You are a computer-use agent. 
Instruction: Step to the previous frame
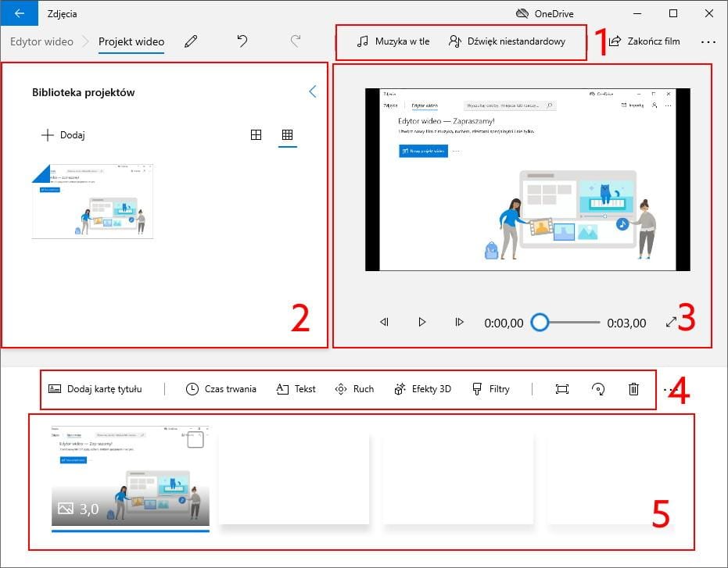coord(384,322)
